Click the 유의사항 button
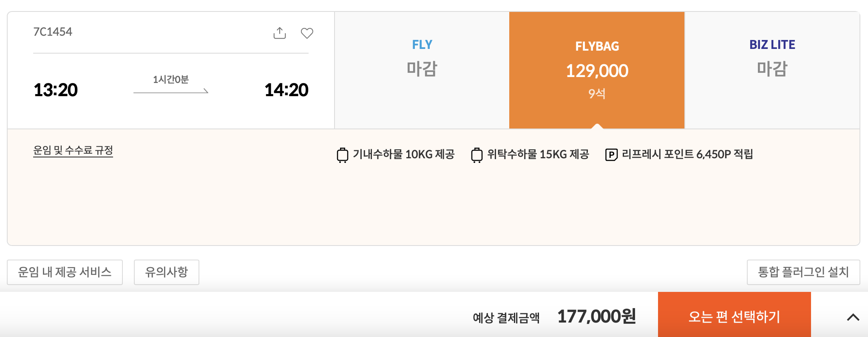 coord(167,271)
